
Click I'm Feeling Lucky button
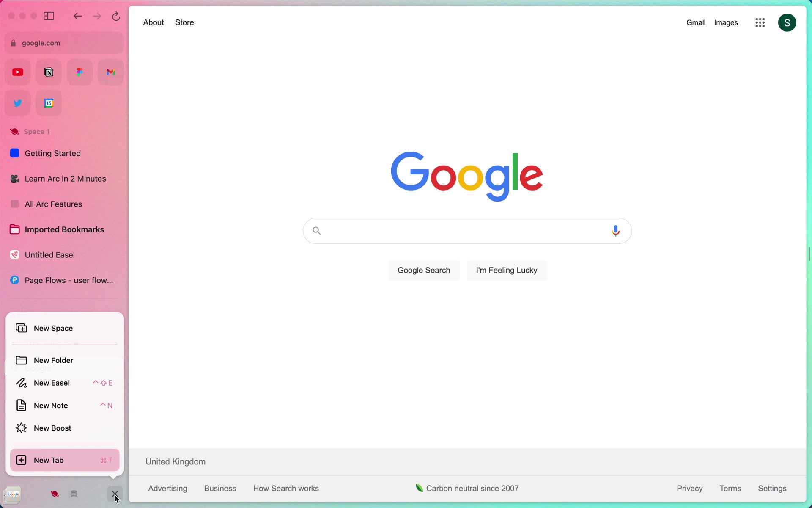pos(507,270)
